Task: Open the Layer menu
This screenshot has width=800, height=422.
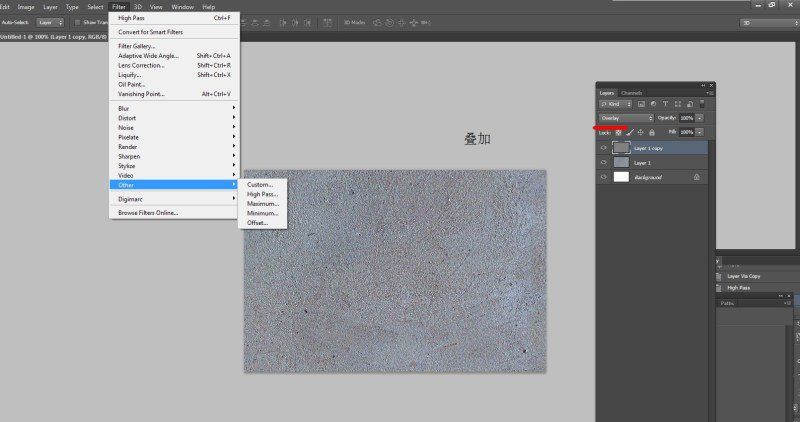Action: 50,7
